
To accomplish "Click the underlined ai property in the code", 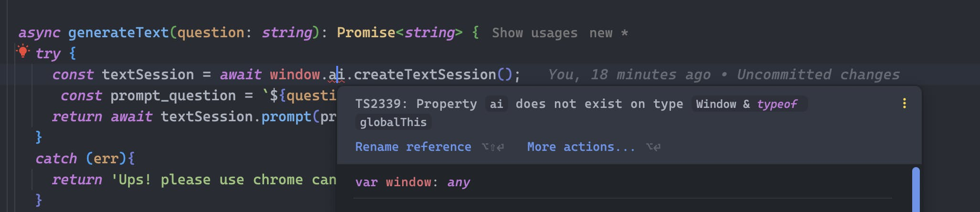I will pyautogui.click(x=337, y=74).
